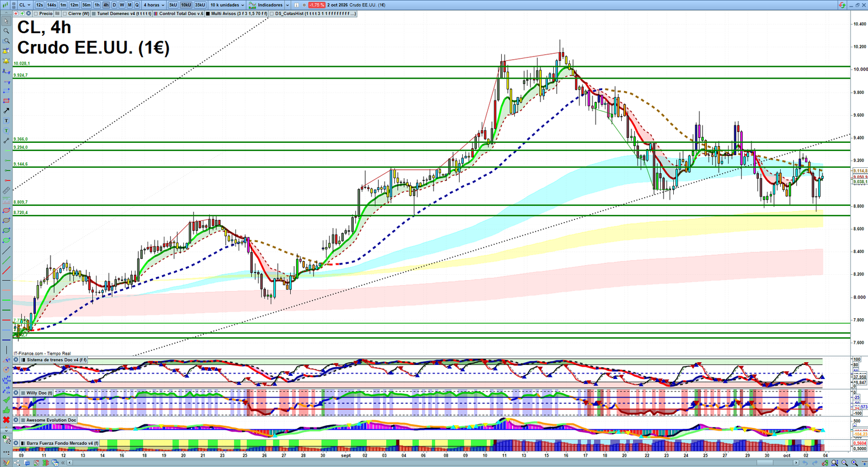Select the 5kU units button
The width and height of the screenshot is (868, 467).
(x=173, y=5)
